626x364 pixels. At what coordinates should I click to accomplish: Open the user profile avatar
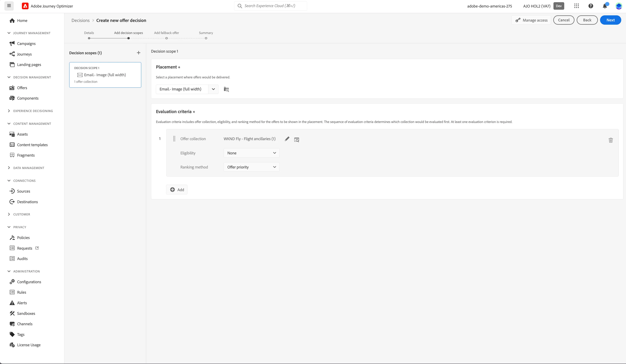619,6
